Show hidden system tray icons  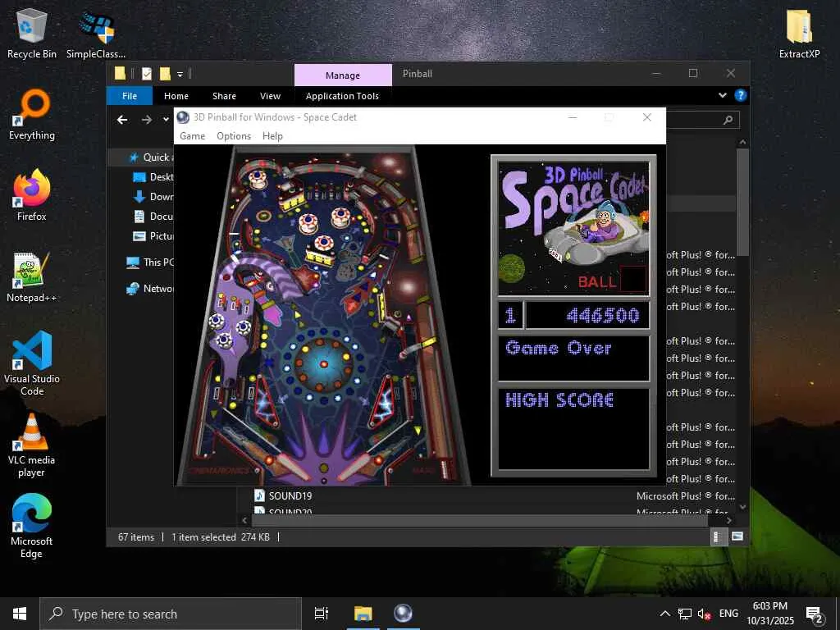click(664, 614)
